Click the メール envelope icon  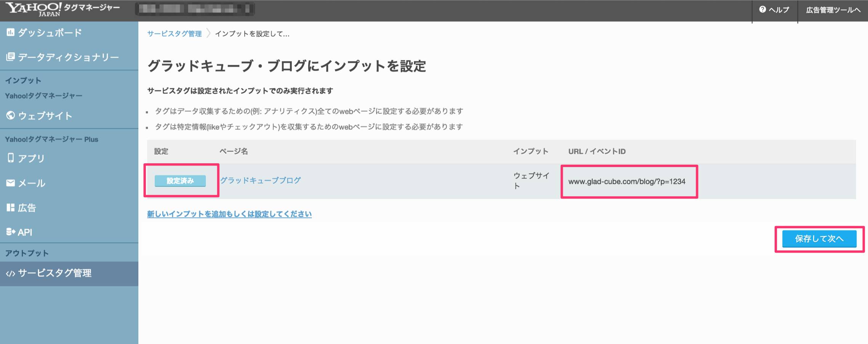(11, 183)
